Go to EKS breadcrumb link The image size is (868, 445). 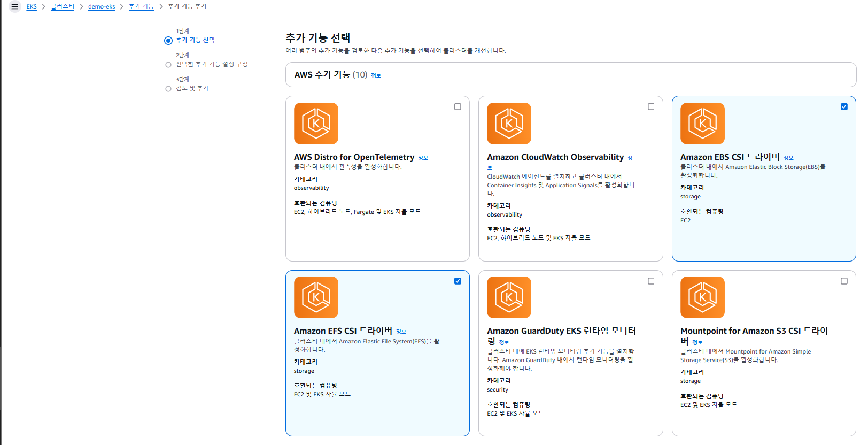tap(32, 6)
